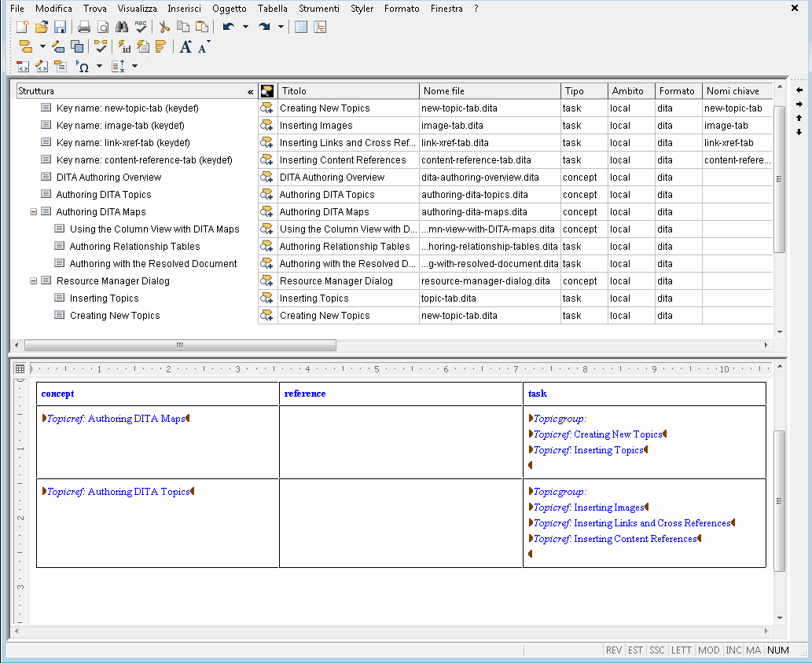Screen dimensions: 812x663
Task: Click the file name cell topic-tab.dita
Action: point(490,299)
